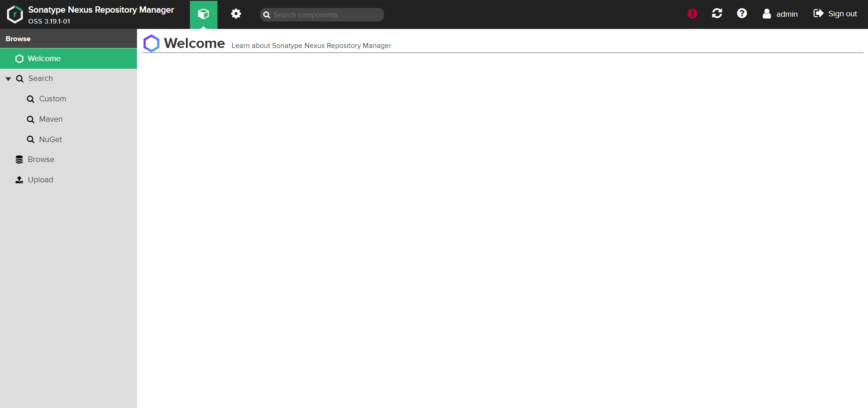Refresh the current view using the refresh icon
This screenshot has height=408, width=868.
(717, 14)
